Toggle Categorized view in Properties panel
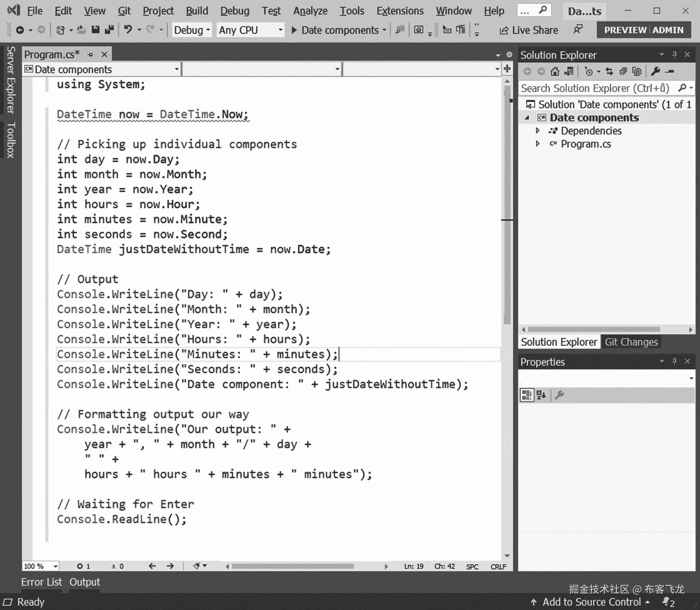Viewport: 700px width, 610px height. [527, 395]
